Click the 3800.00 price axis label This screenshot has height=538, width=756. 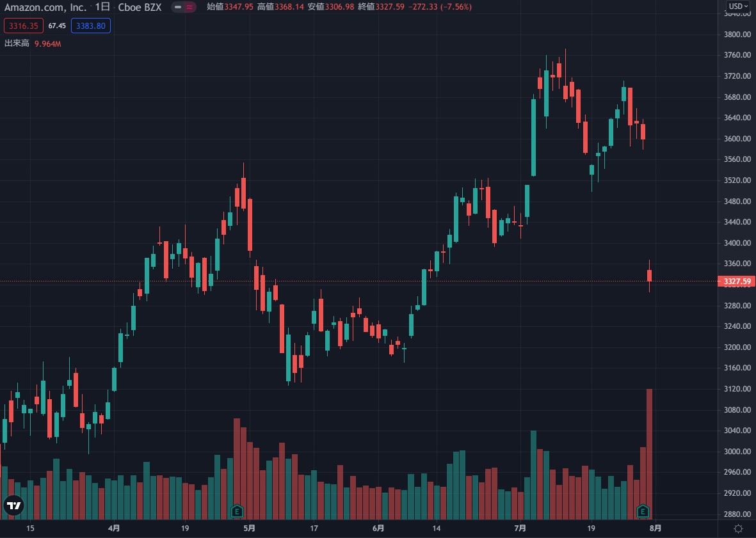(x=737, y=34)
